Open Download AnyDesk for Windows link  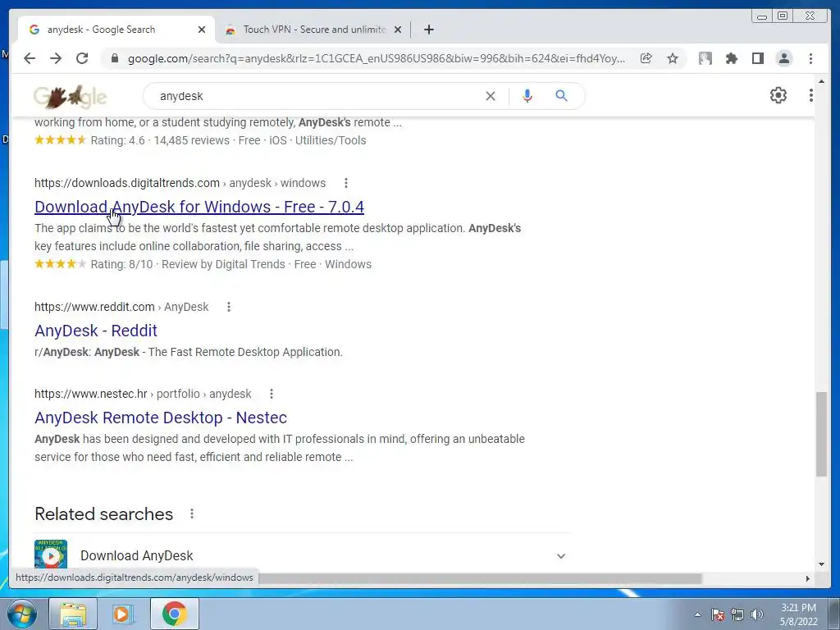[x=199, y=207]
